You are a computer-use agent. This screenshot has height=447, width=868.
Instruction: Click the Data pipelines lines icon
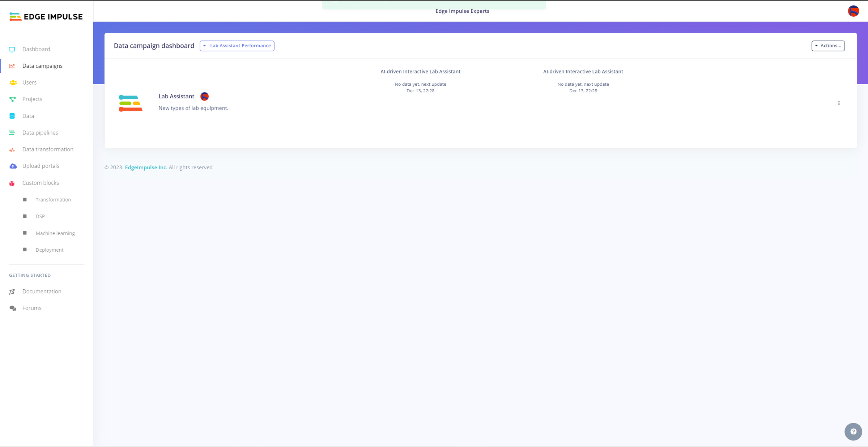pyautogui.click(x=12, y=133)
